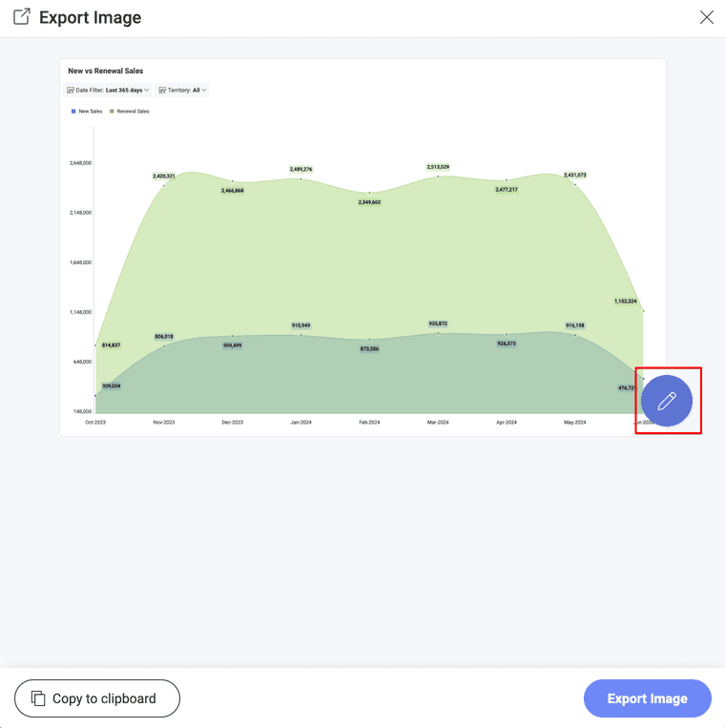Click the 2,431,073 data label
Viewport: 725px width, 728px height.
tap(575, 175)
